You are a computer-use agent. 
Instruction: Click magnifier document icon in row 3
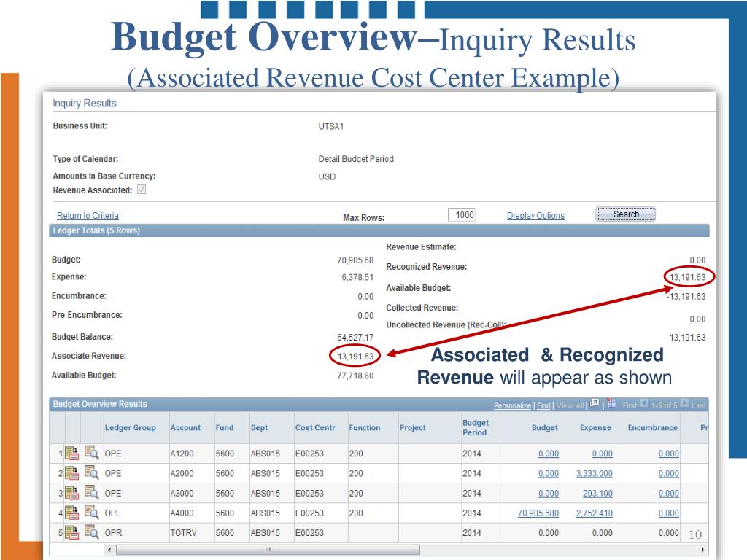point(91,492)
